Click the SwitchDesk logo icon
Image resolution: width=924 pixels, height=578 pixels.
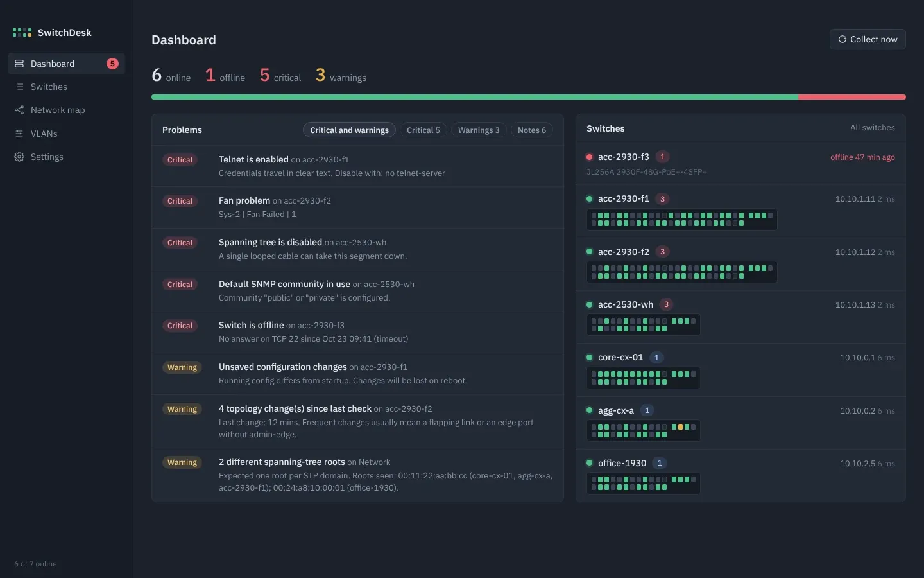(x=22, y=33)
